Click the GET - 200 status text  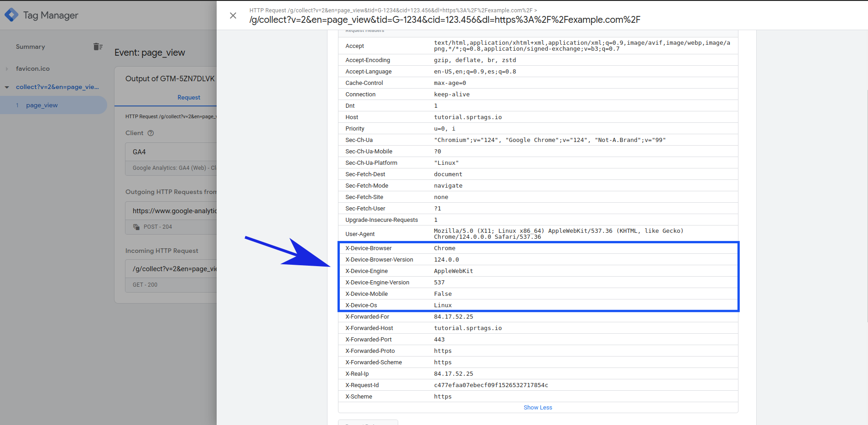coord(145,285)
